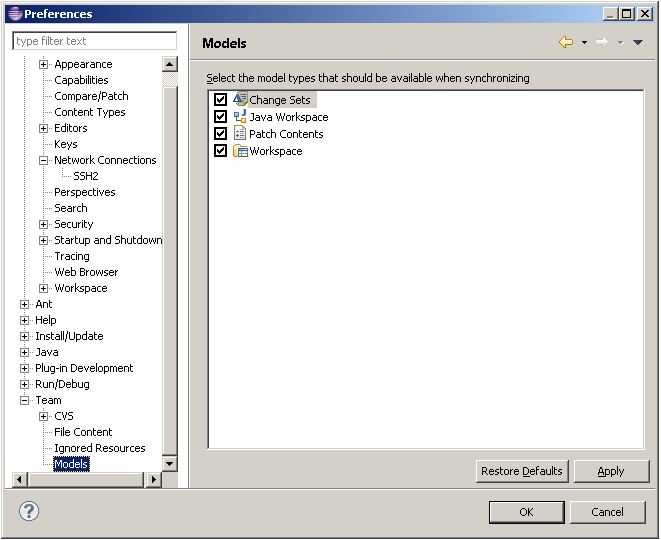Select the Patch Contents list entry
The height and width of the screenshot is (540, 661).
[x=286, y=134]
